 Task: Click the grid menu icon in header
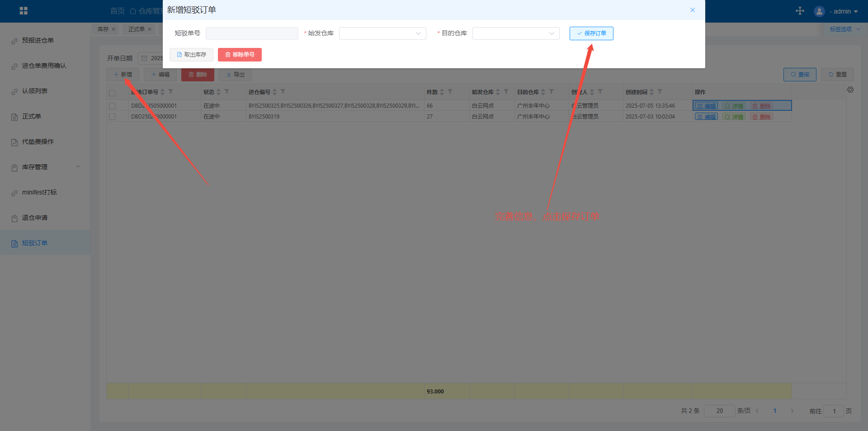point(24,11)
